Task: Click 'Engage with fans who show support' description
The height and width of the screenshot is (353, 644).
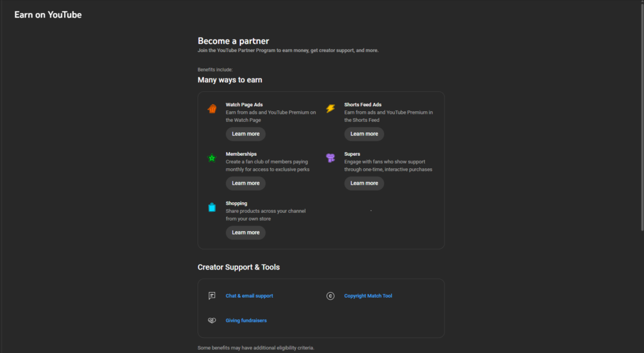Action: (x=388, y=166)
